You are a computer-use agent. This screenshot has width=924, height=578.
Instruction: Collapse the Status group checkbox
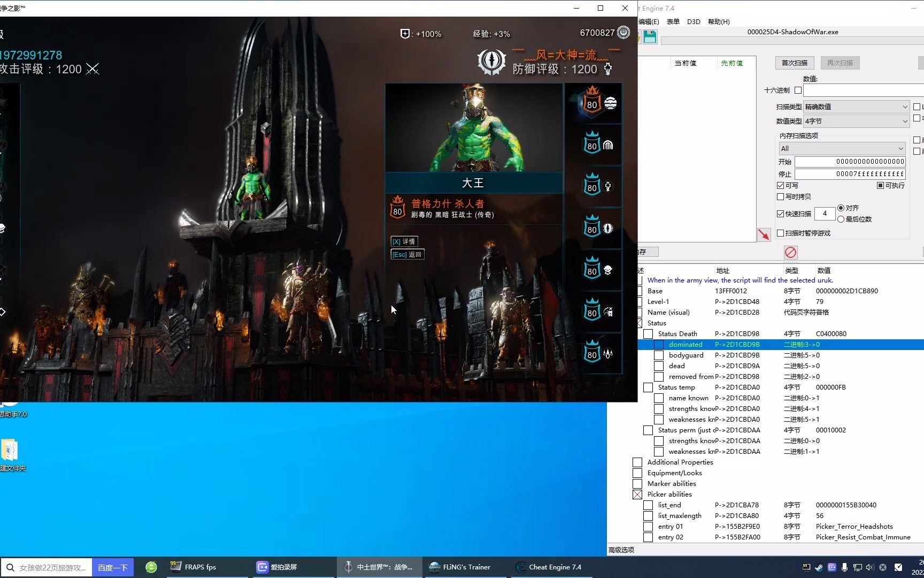[639, 323]
